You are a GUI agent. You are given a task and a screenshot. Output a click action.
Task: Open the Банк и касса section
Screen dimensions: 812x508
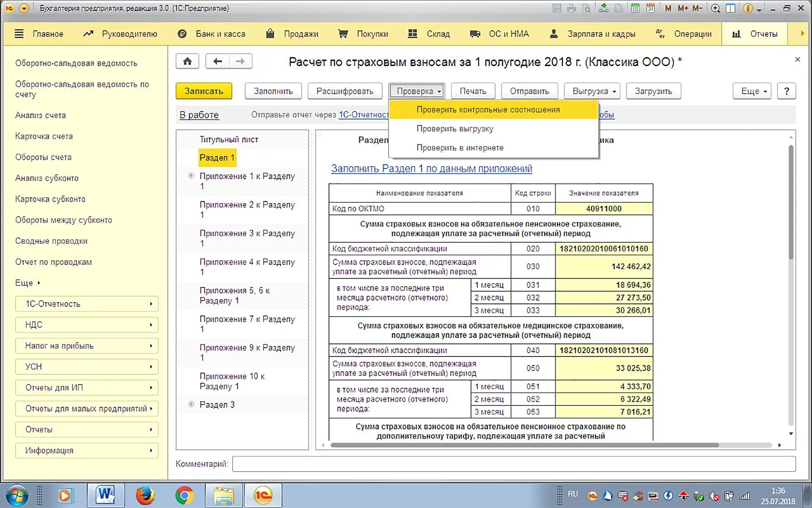tap(211, 34)
